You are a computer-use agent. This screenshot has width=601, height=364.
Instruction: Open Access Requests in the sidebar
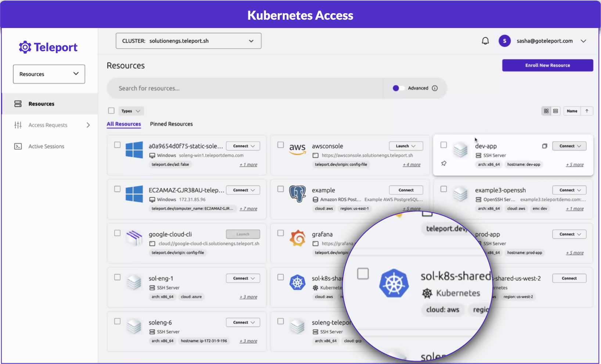pos(50,125)
